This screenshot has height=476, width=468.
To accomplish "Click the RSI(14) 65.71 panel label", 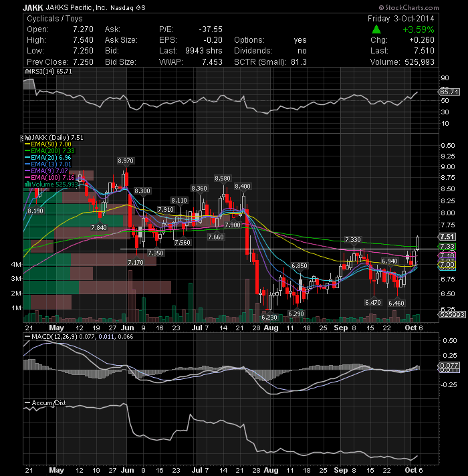I will (x=49, y=72).
